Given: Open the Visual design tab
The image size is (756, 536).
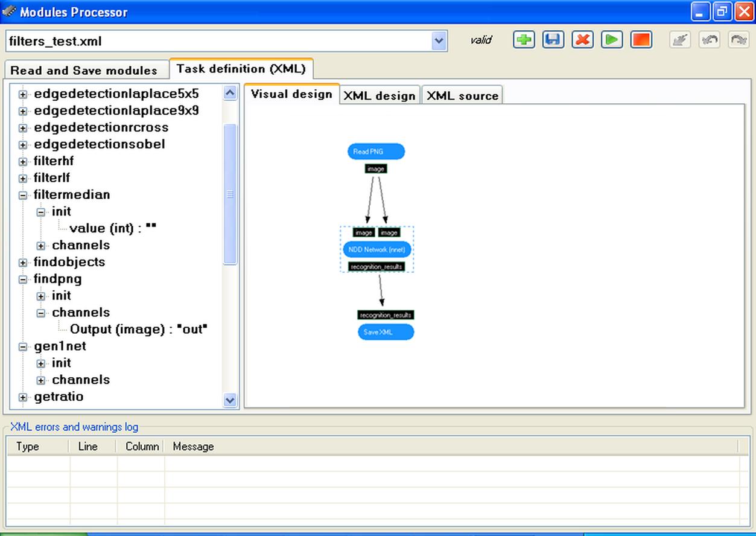Looking at the screenshot, I should 291,94.
